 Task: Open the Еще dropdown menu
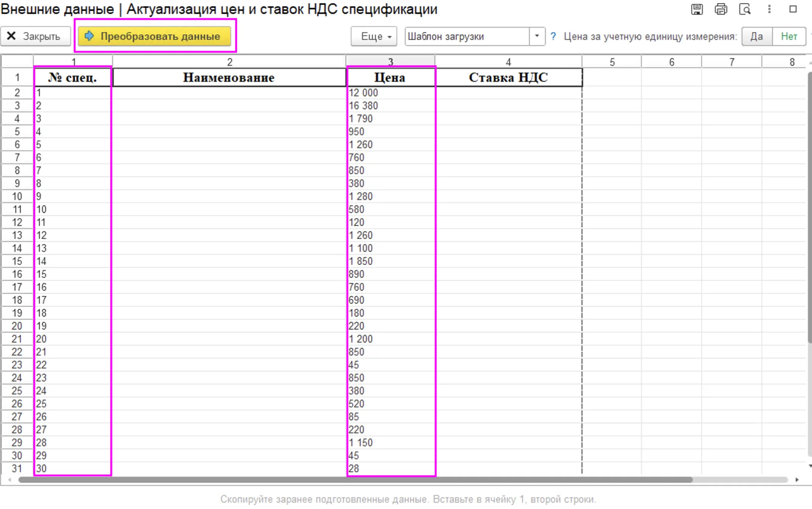374,37
